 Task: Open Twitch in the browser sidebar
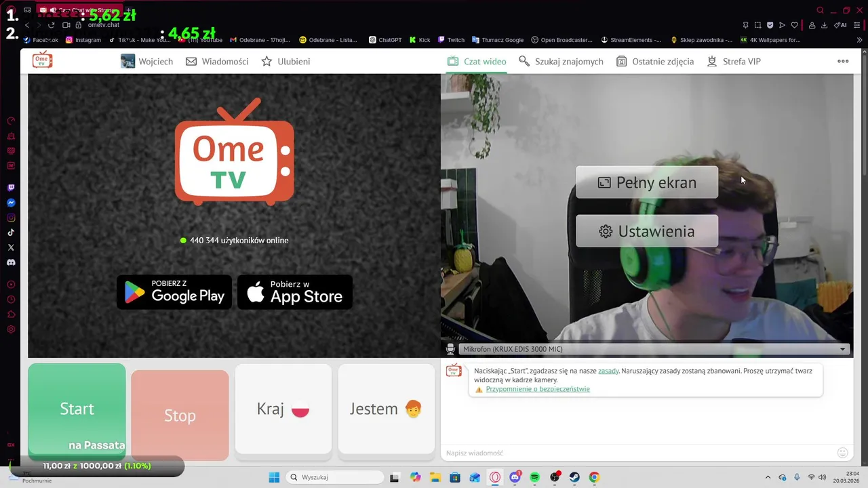(x=11, y=188)
